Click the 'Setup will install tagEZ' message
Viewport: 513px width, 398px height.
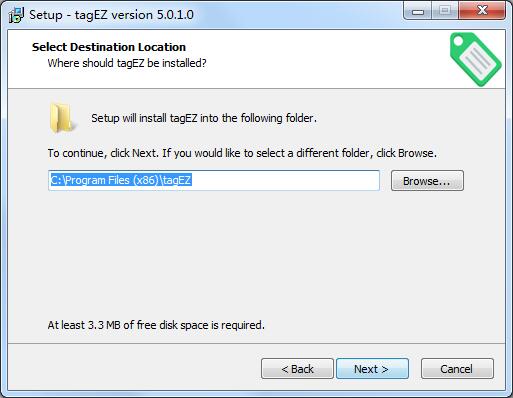[204, 118]
